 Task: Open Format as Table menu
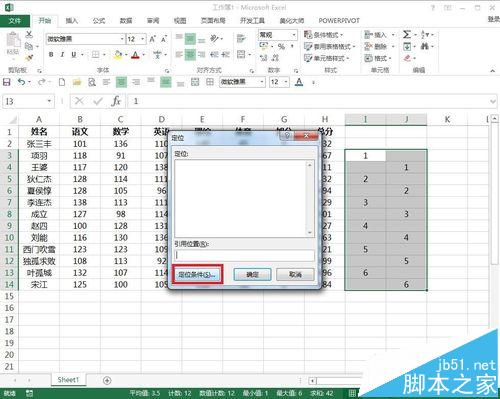(329, 46)
